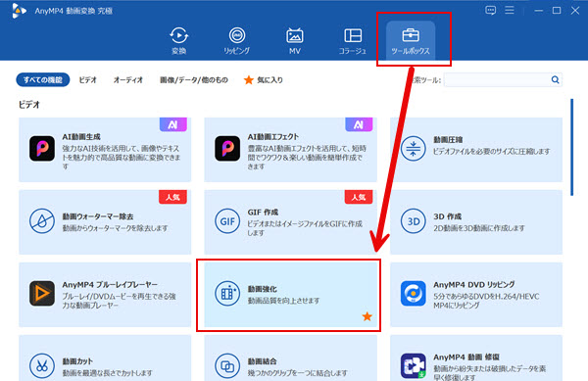Maximize the AnyMP4 window

pyautogui.click(x=557, y=11)
